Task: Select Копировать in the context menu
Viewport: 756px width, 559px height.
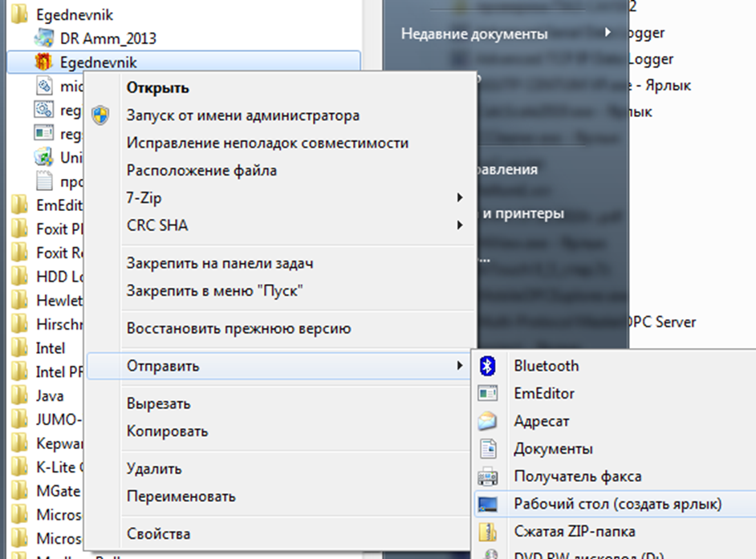Action: [x=167, y=431]
